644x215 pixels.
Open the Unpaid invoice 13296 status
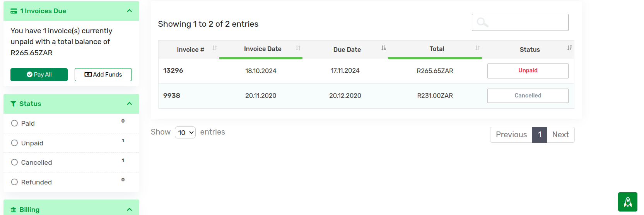pos(528,71)
